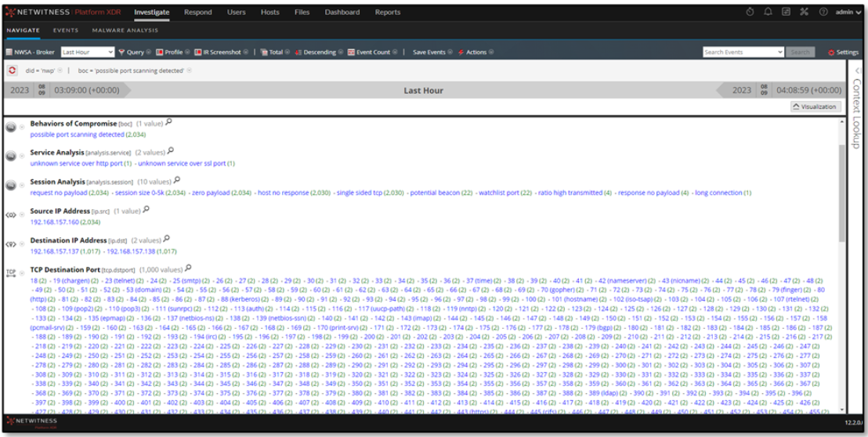Open the Query dropdown menu
The width and height of the screenshot is (868, 437).
click(x=135, y=52)
